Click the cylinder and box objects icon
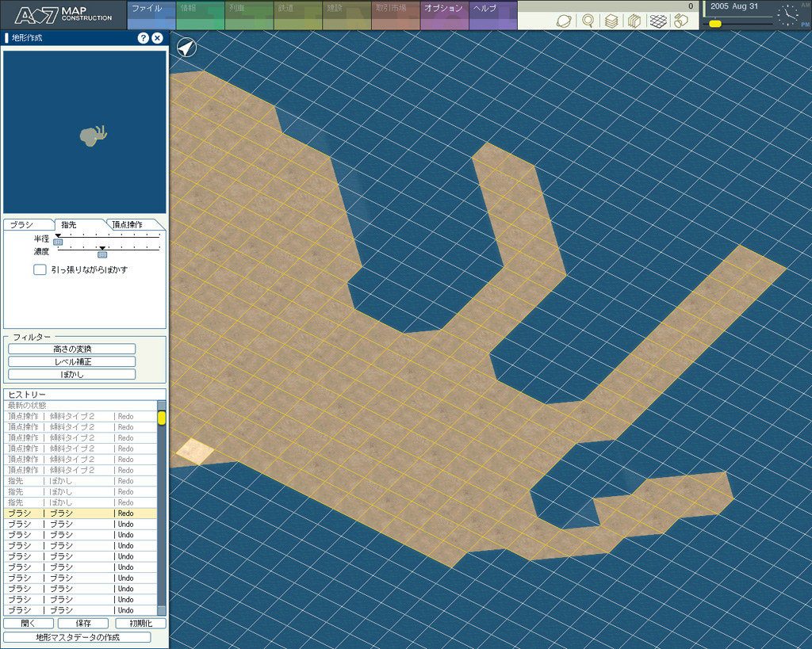 point(681,21)
